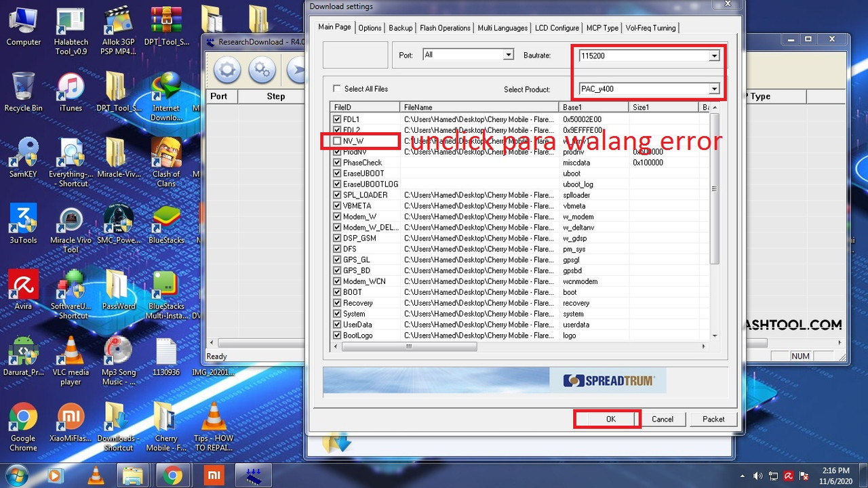Open the Clash of Clans icon
The width and height of the screenshot is (868, 488).
pos(166,161)
